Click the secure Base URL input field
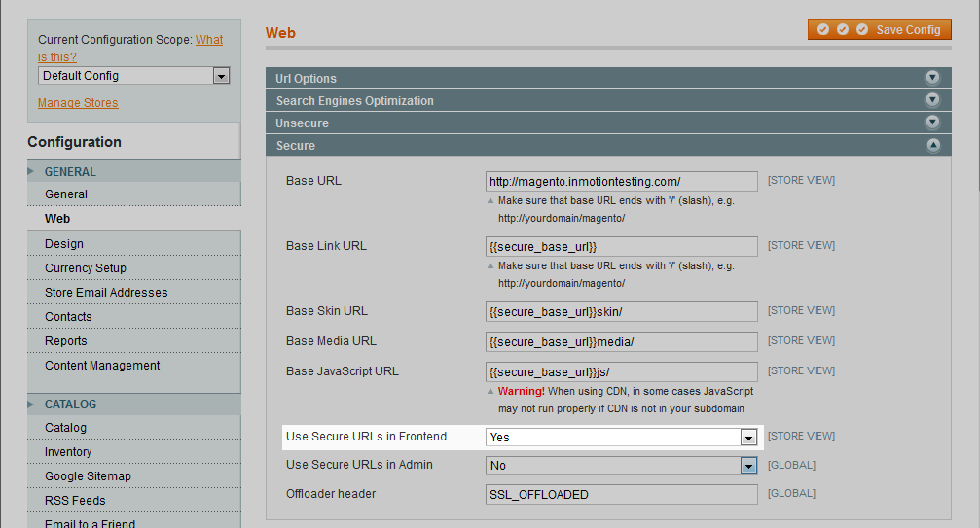This screenshot has height=528, width=980. pos(621,182)
